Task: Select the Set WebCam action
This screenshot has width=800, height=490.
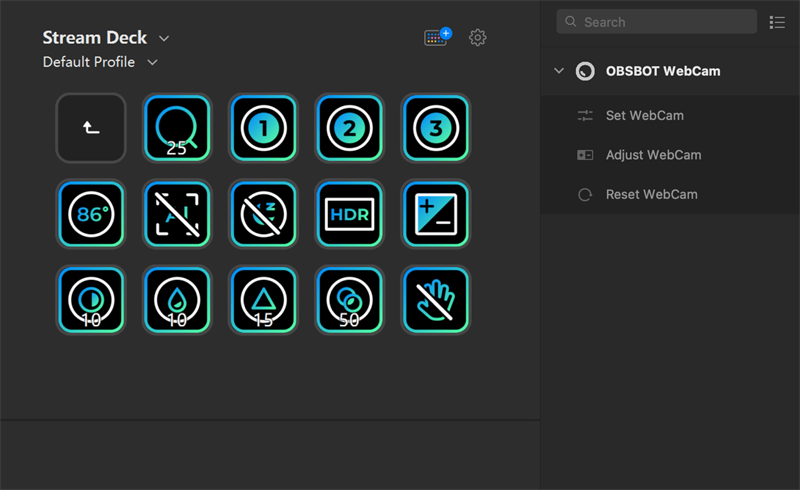Action: pyautogui.click(x=644, y=115)
